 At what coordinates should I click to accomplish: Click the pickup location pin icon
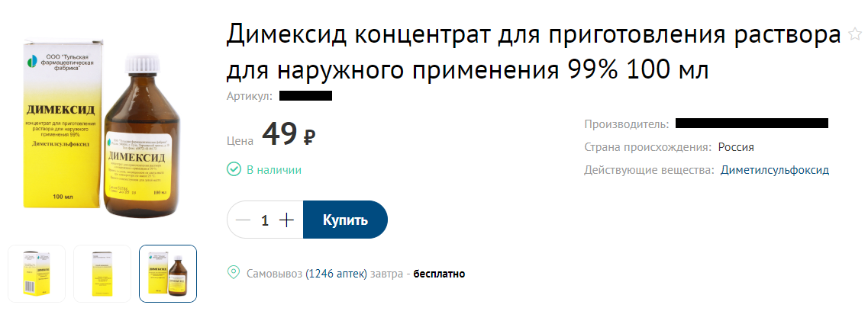234,273
